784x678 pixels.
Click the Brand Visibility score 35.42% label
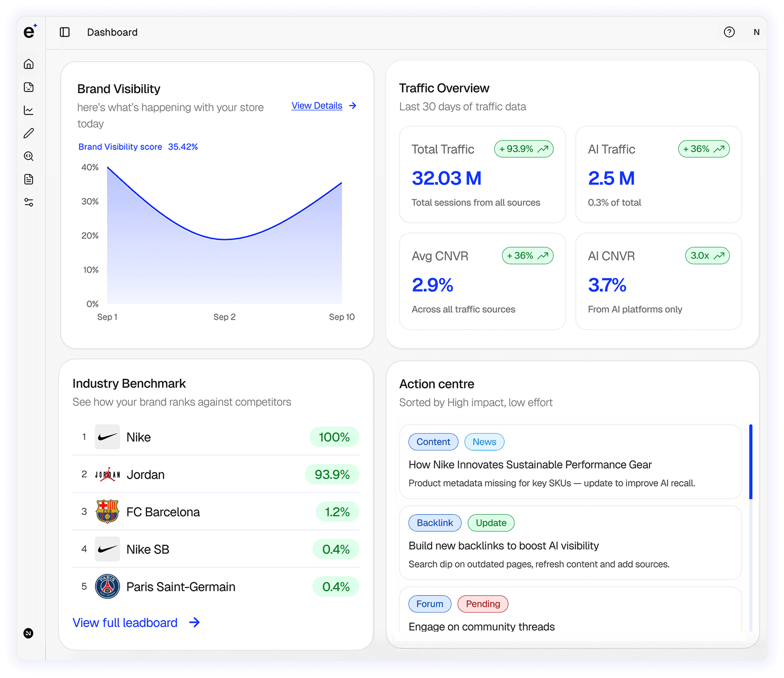point(138,147)
